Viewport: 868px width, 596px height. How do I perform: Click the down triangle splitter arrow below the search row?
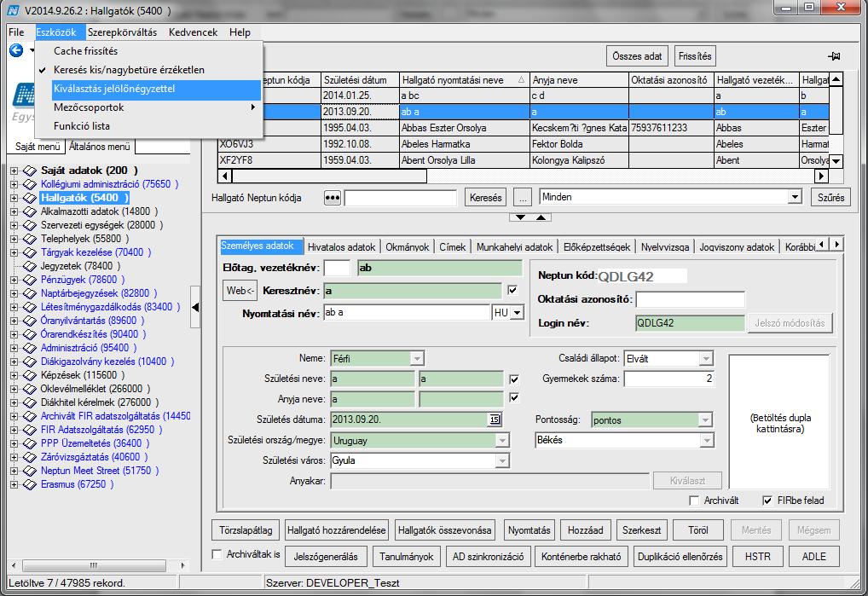pyautogui.click(x=520, y=217)
